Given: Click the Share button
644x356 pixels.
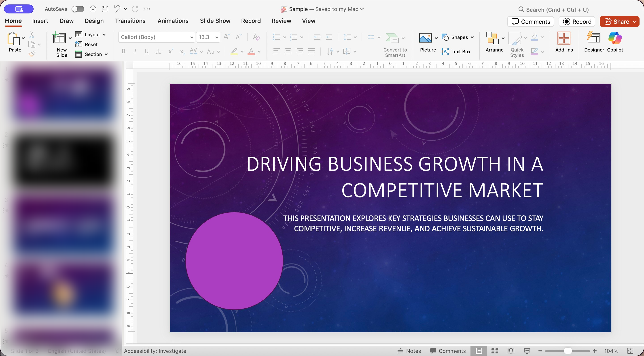Looking at the screenshot, I should (x=616, y=21).
